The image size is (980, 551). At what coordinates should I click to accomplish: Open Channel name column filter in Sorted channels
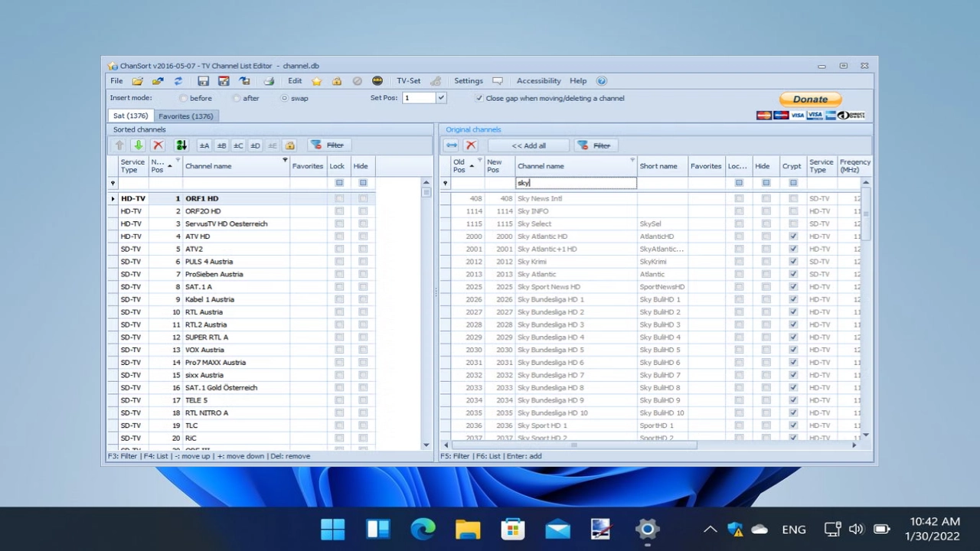(285, 161)
